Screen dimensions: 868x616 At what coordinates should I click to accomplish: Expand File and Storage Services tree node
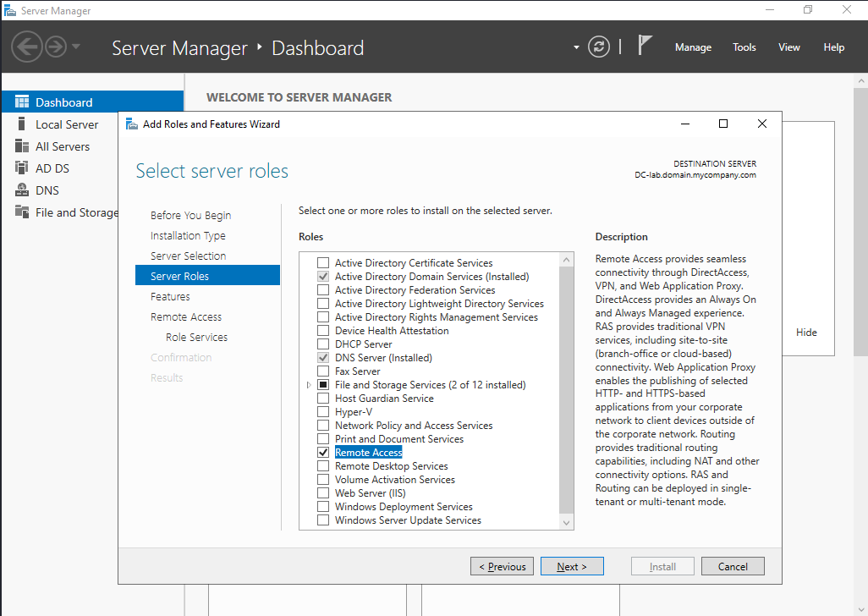[x=309, y=385]
